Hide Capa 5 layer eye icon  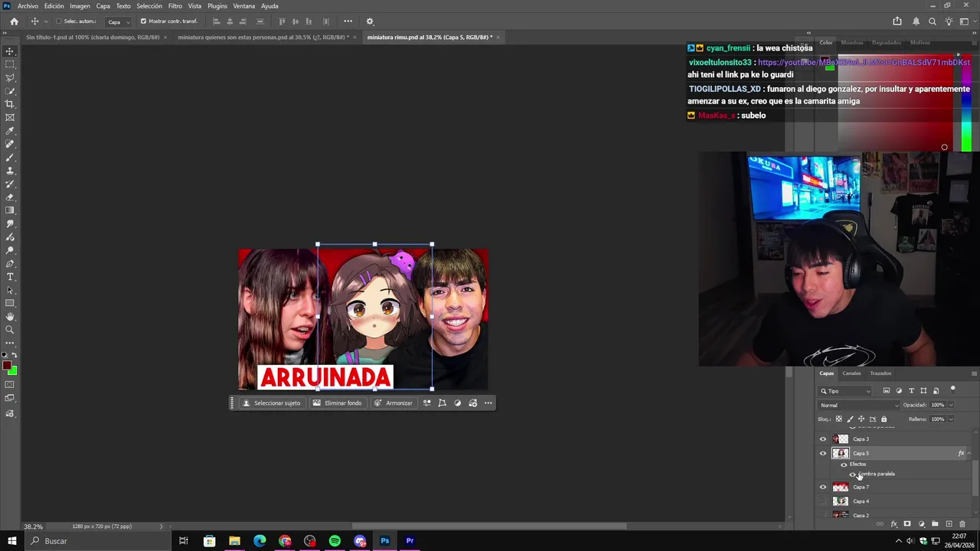point(823,453)
